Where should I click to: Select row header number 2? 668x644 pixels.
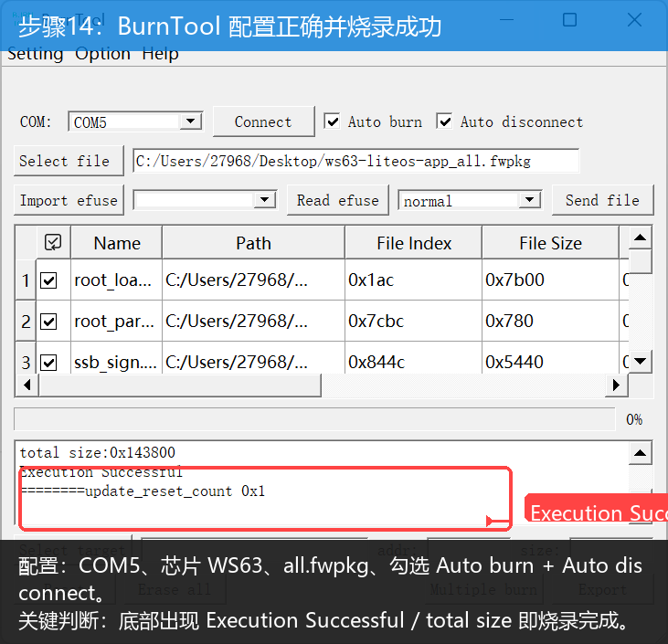pos(26,322)
